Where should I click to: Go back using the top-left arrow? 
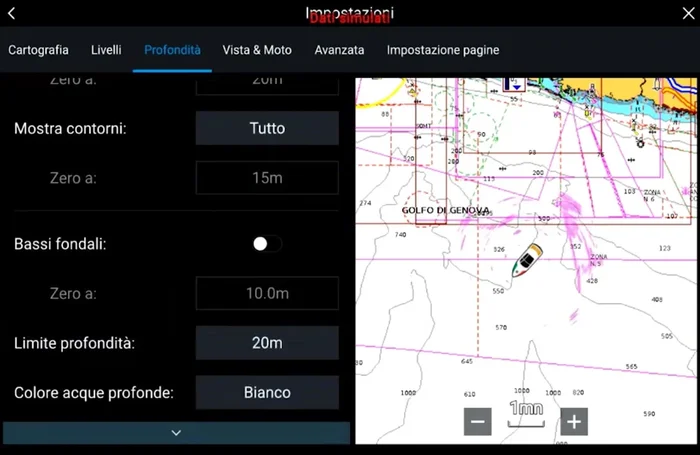pyautogui.click(x=12, y=13)
